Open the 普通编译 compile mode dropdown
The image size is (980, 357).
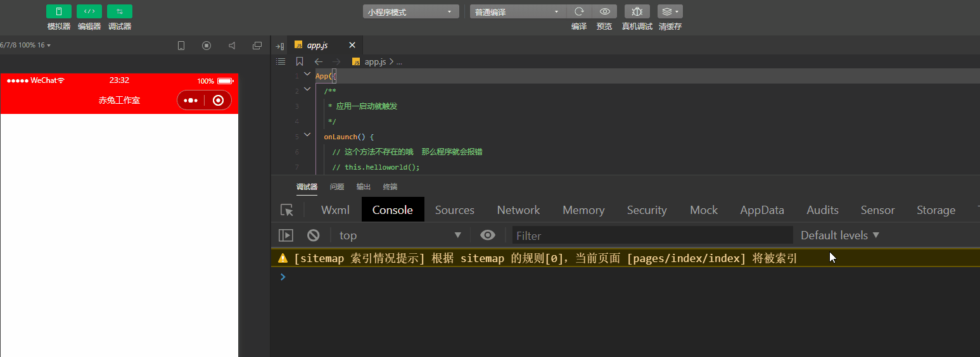coord(518,12)
